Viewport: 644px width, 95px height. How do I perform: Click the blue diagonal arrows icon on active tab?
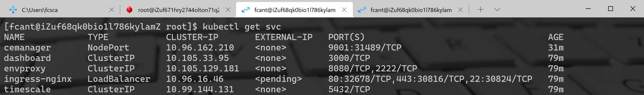246,10
